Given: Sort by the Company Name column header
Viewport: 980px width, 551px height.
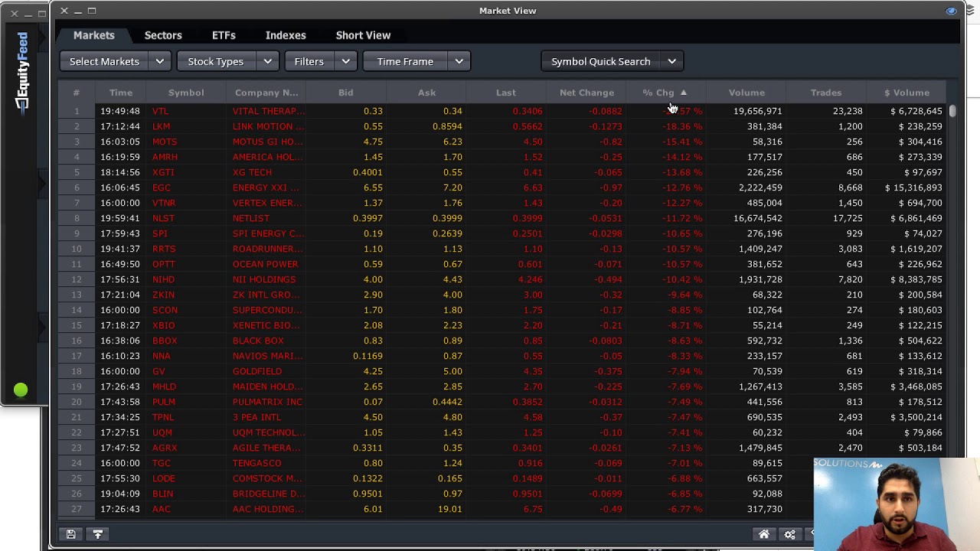Looking at the screenshot, I should point(266,93).
